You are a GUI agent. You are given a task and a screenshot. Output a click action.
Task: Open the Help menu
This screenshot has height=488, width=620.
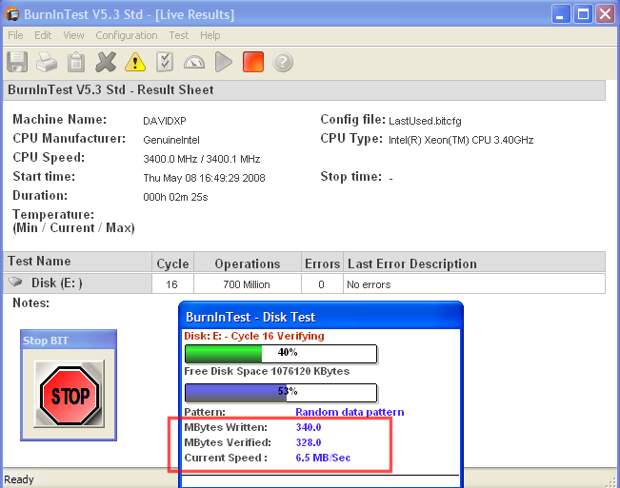tap(210, 35)
